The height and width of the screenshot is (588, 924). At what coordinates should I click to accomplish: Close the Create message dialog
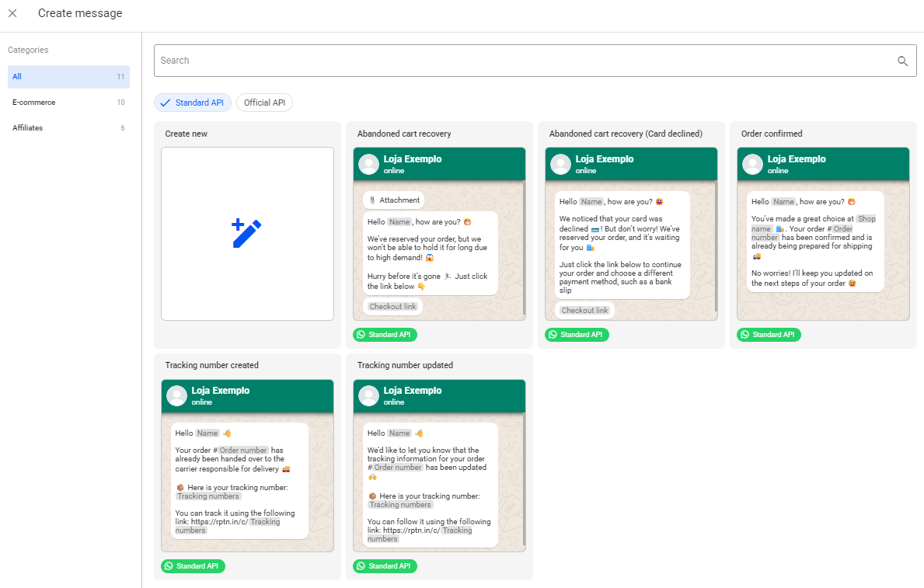pyautogui.click(x=12, y=13)
